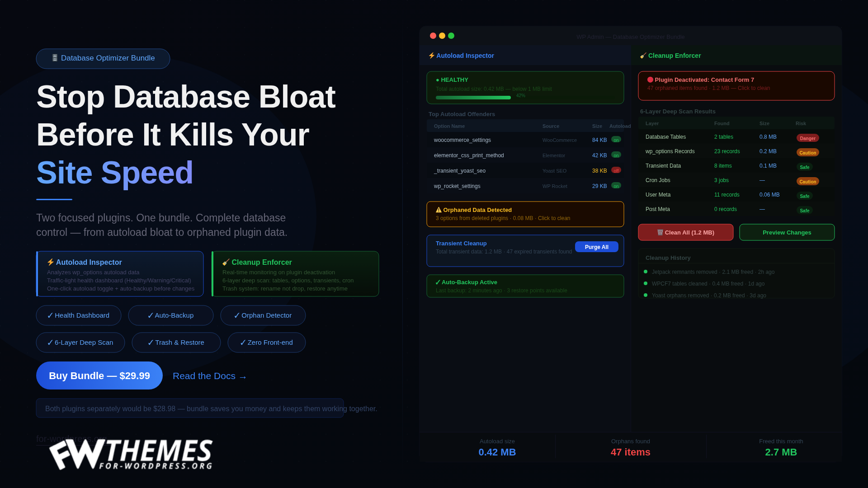Enable autoload for _transient_yoast_seo
The height and width of the screenshot is (488, 868).
616,170
